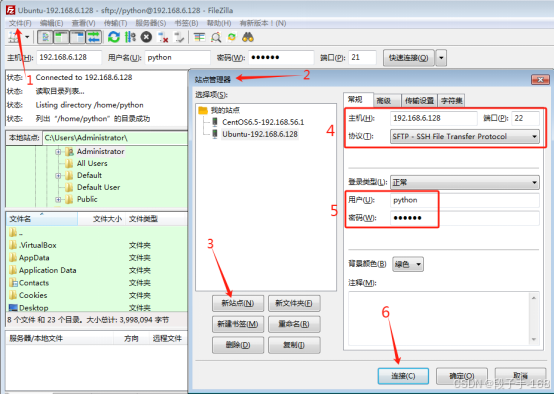The image size is (554, 395).
Task: Click the 快速连接(Q) button
Action: (x=408, y=58)
